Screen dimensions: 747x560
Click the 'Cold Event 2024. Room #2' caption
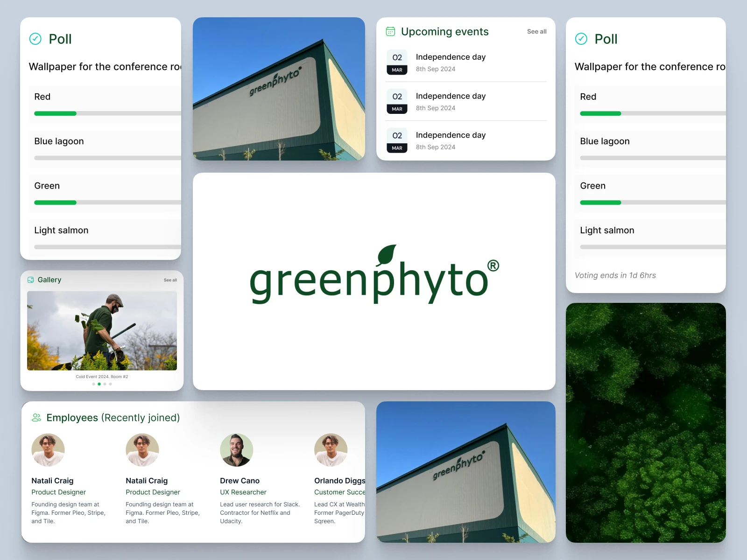(x=102, y=377)
